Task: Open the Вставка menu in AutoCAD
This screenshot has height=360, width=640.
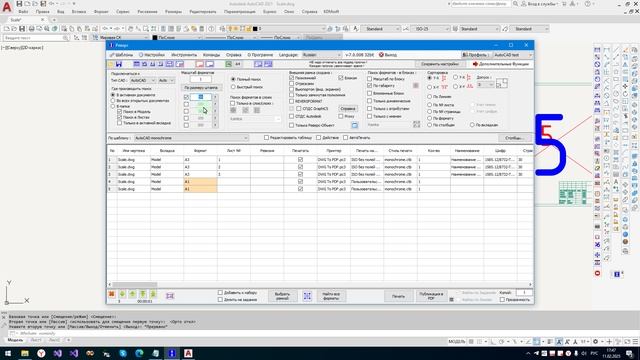Action: click(79, 12)
